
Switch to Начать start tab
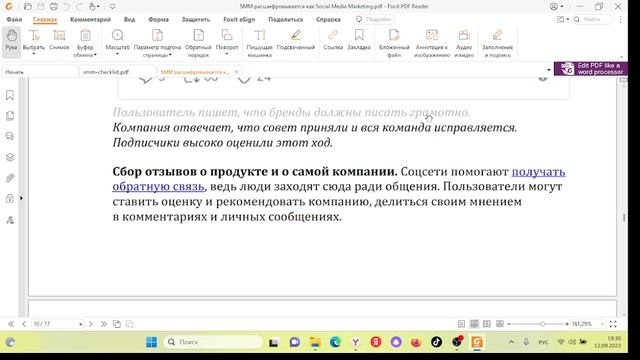coord(40,72)
